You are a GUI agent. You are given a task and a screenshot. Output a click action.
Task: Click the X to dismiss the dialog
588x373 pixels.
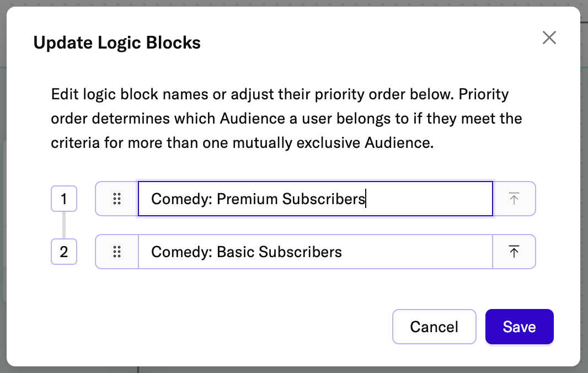[549, 38]
